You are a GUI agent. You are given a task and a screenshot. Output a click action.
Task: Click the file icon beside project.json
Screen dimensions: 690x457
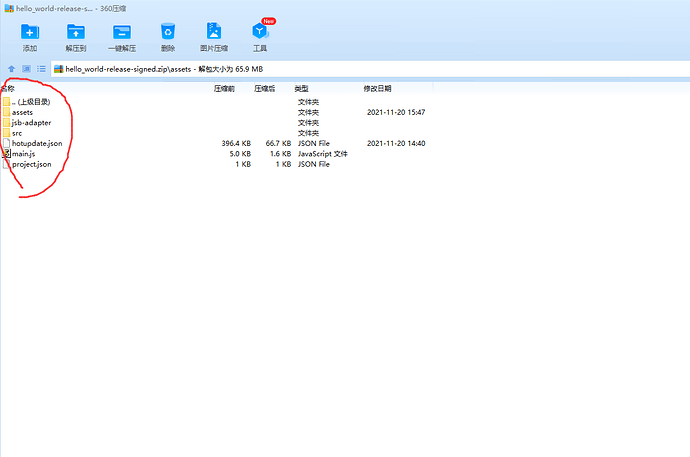[6, 164]
